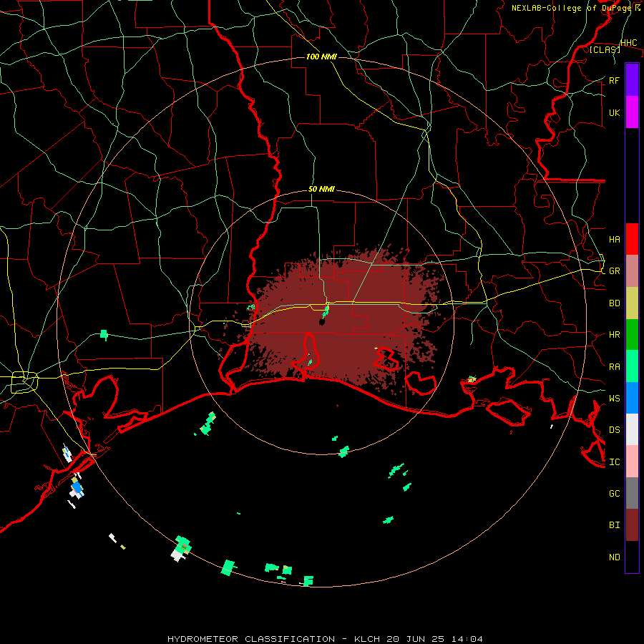644x644 pixels.
Task: Click the 100 NMI range ring label
Action: tap(321, 57)
